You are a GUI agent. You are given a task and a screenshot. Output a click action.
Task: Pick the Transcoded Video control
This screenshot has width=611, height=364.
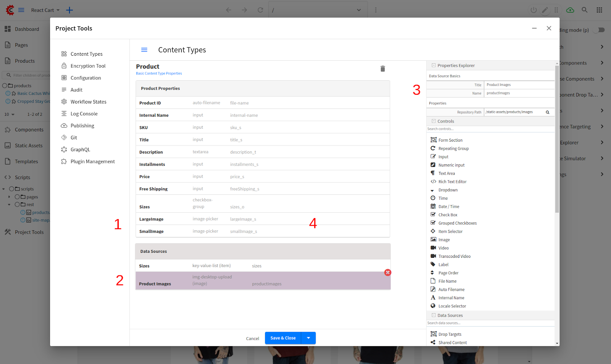coord(454,256)
